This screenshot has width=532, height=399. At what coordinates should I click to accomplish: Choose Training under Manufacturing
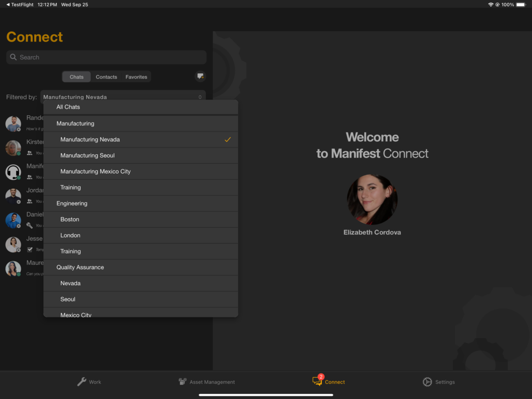140,187
